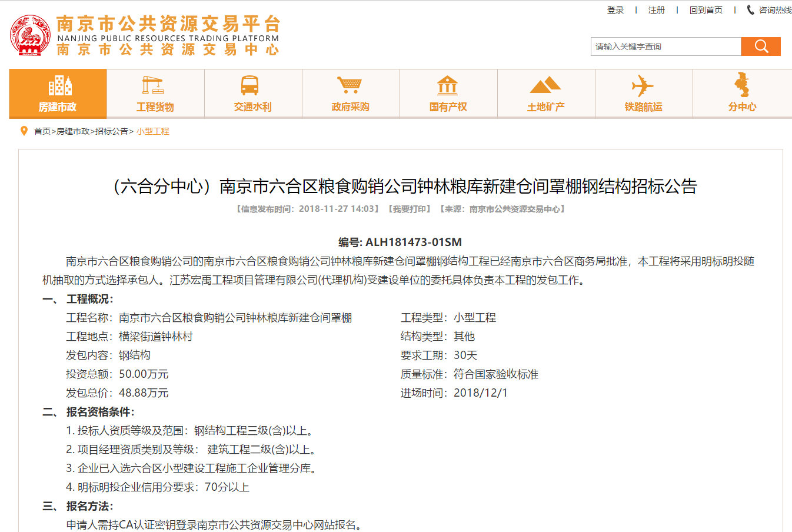This screenshot has height=532, width=792.
Task: Click the 申请人需持CA认证密钥 sentence
Action: 214,525
